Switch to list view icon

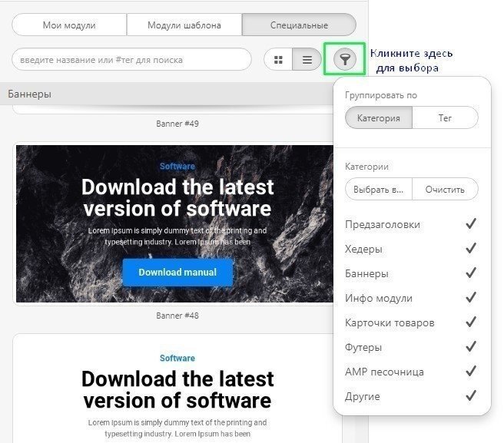pos(307,59)
